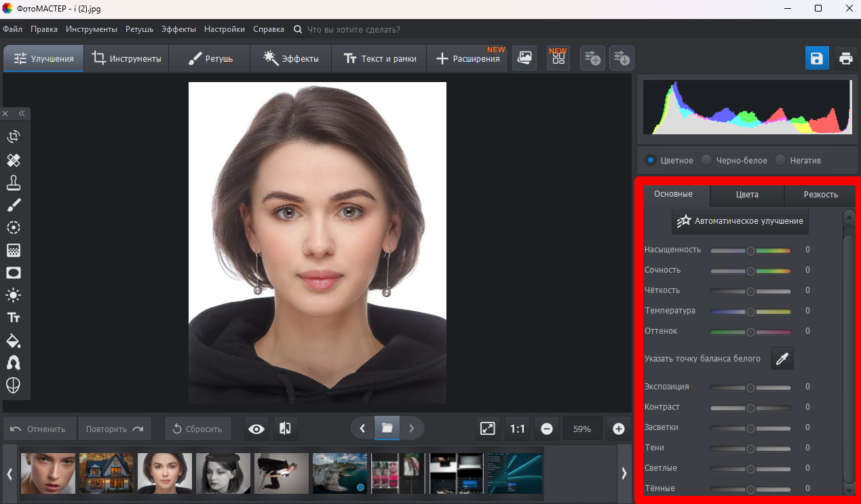Click the save floppy disk icon
861x504 pixels.
[817, 58]
